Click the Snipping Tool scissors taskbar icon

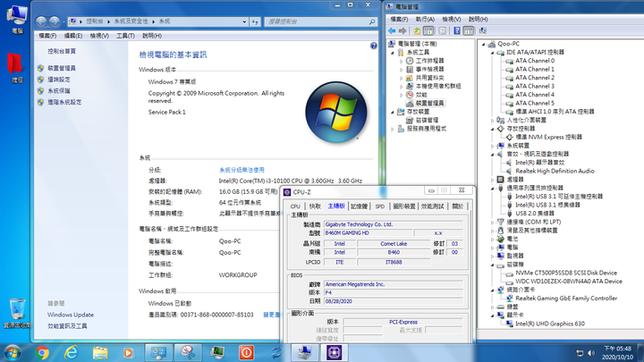pos(188,352)
